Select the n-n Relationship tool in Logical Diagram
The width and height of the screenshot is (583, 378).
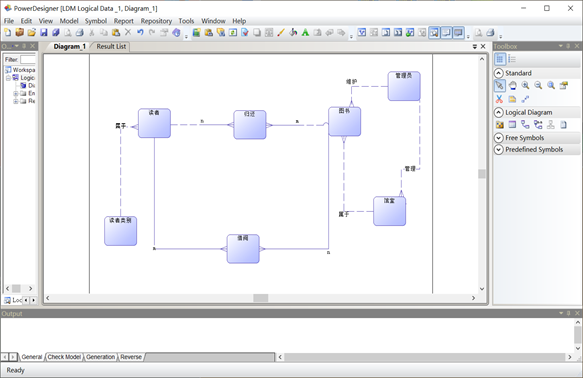(538, 125)
